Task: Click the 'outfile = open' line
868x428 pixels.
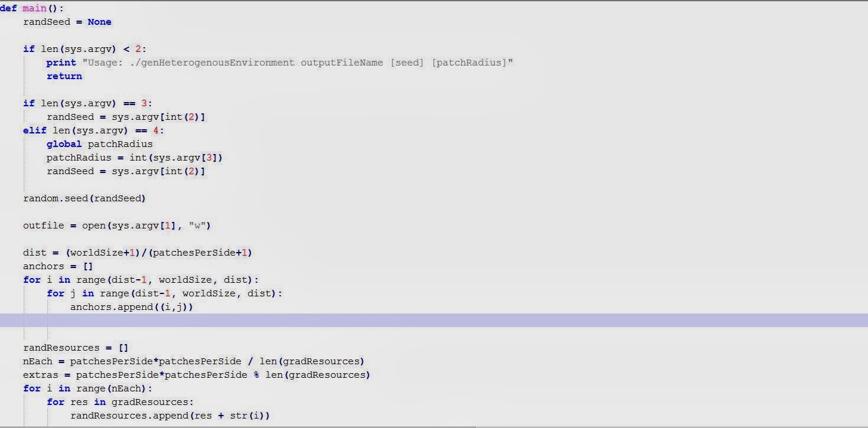Action: [117, 226]
